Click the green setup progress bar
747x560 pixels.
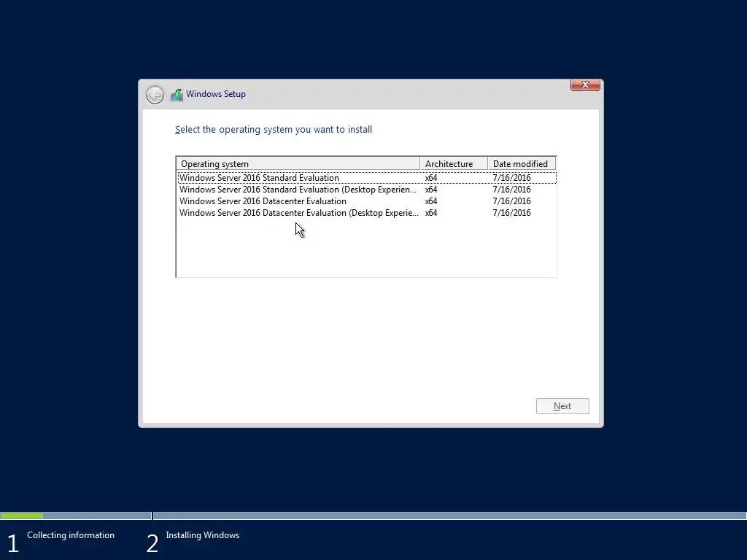click(x=22, y=516)
